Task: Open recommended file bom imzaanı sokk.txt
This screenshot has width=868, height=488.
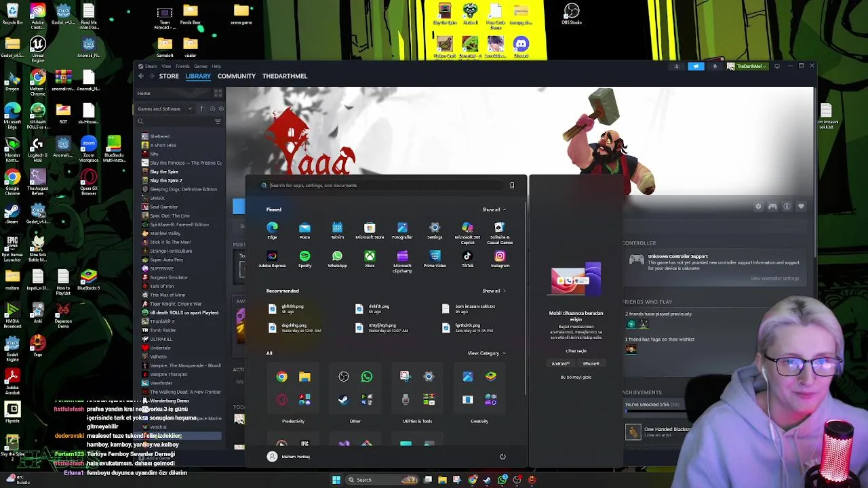Action: coord(469,308)
